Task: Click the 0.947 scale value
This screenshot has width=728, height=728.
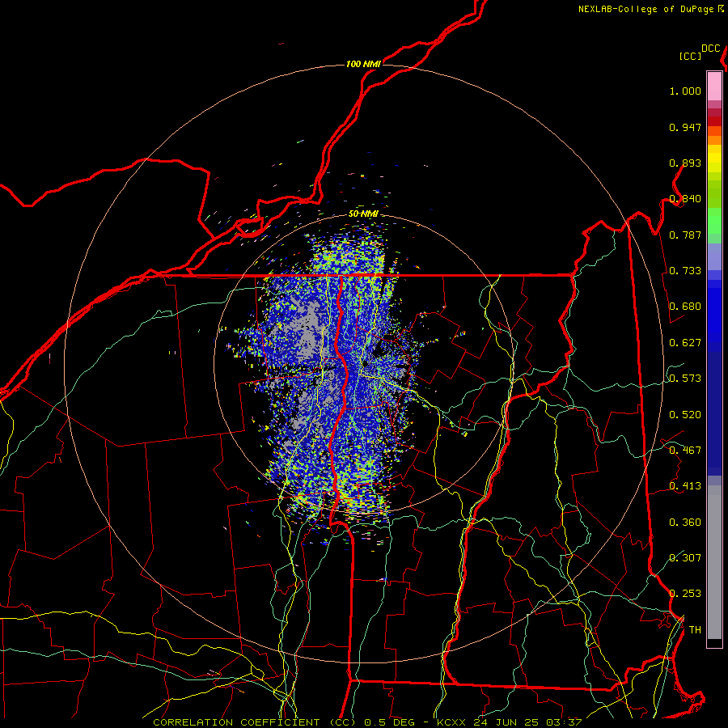Action: point(685,127)
